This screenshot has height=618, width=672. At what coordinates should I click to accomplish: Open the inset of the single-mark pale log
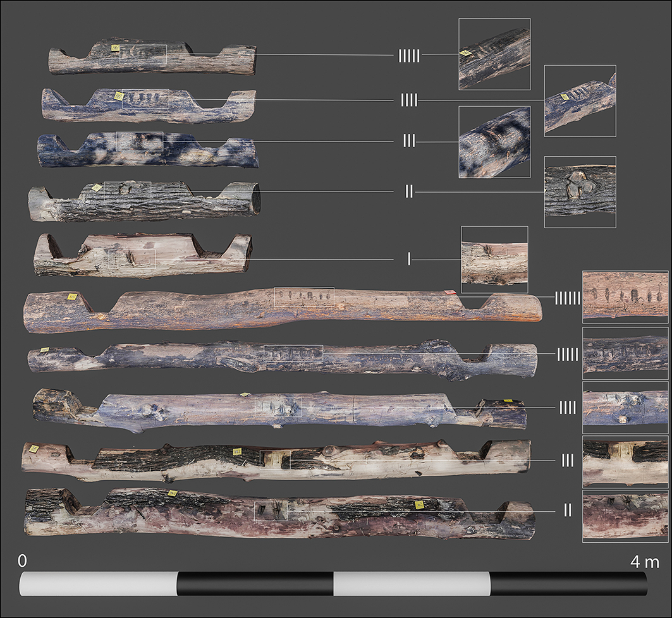pos(494,260)
